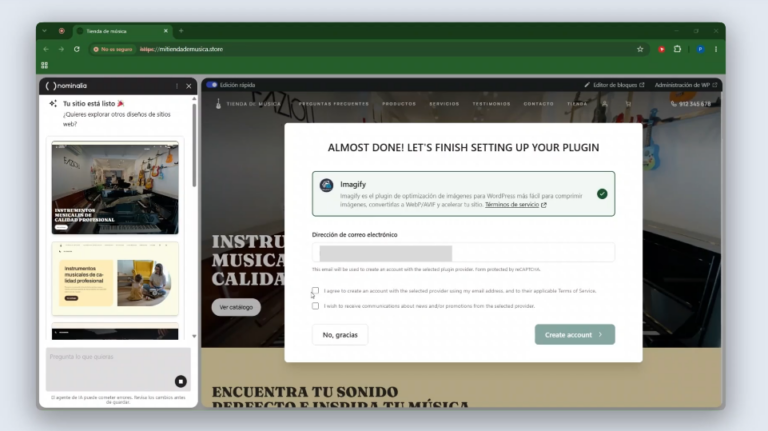
Task: Bookmark this page with the star
Action: coord(640,49)
